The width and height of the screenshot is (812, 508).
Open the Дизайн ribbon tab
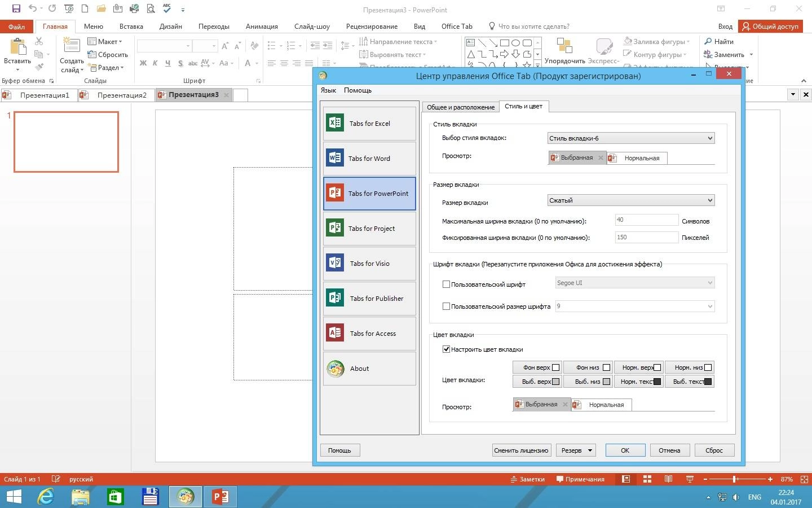[x=170, y=26]
